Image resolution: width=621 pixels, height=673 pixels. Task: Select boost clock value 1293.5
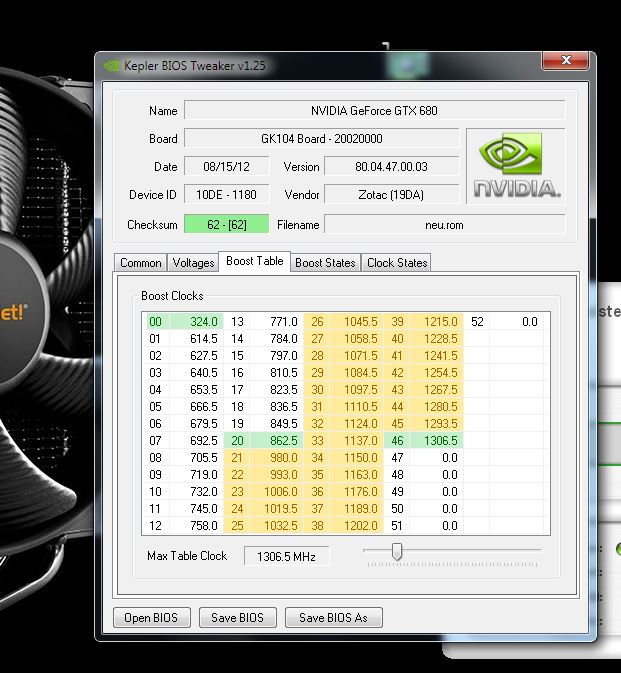pos(437,424)
